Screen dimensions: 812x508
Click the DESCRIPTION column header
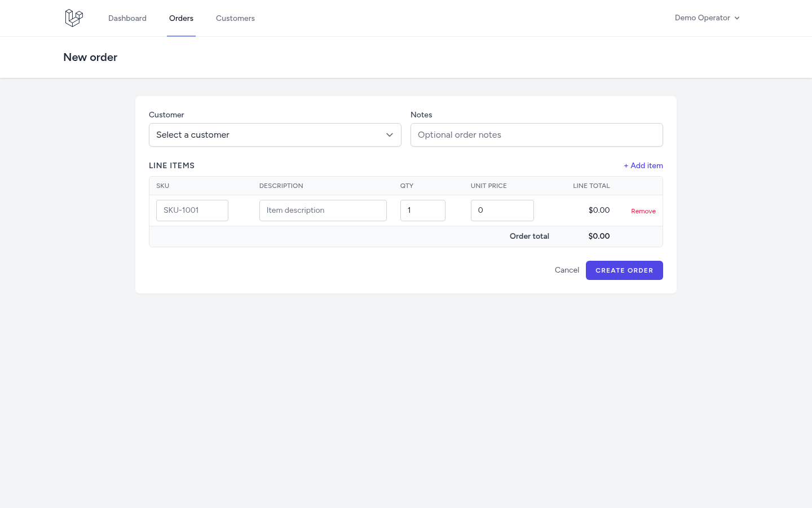[x=281, y=186]
